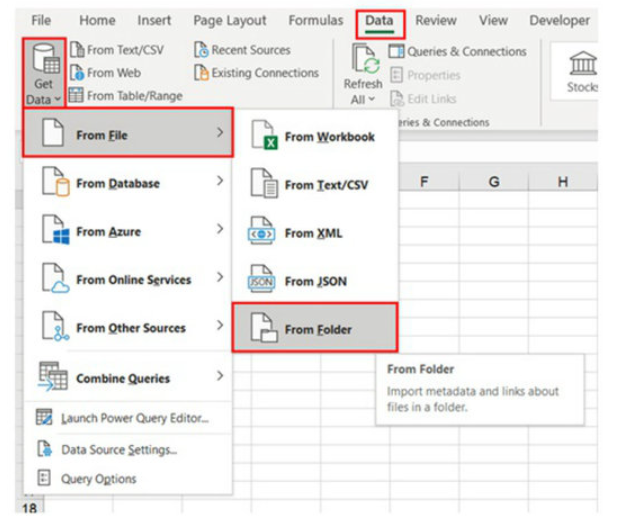Choose From XML in the submenu
The width and height of the screenshot is (618, 517).
click(x=315, y=233)
